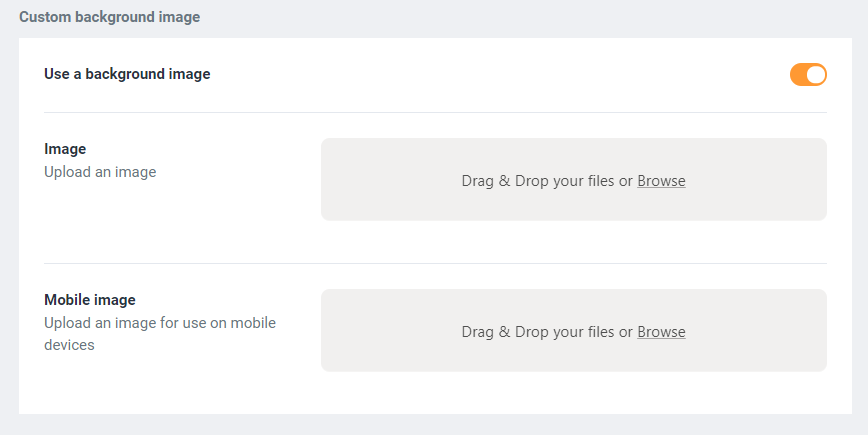Click the "Custom background image" section heading
This screenshot has height=435, width=868.
[x=109, y=18]
